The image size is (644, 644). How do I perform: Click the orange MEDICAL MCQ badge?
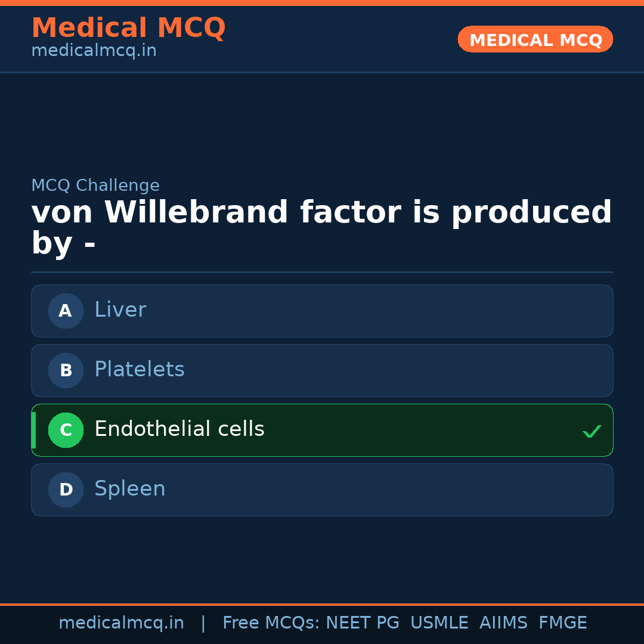535,39
